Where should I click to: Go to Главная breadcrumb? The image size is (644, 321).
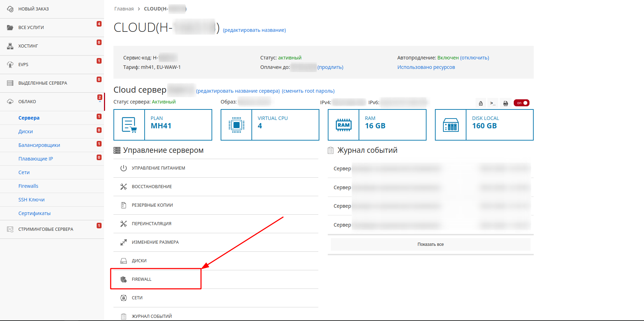(124, 9)
